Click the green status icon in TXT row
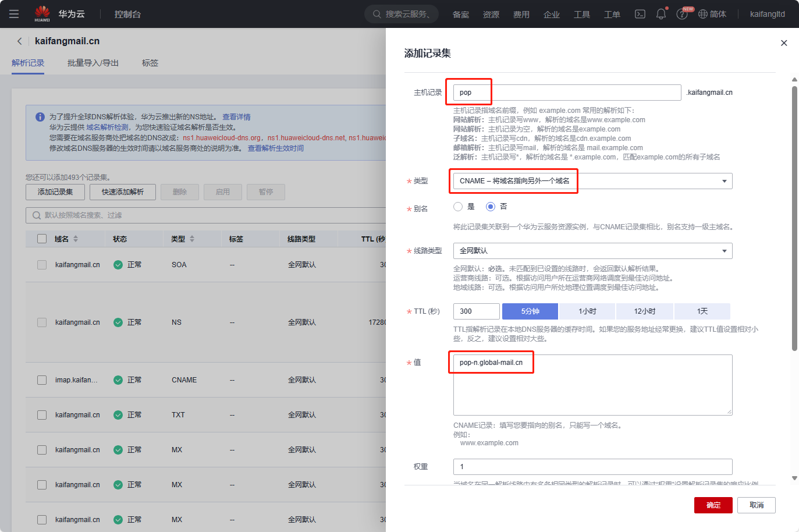The image size is (799, 532). (118, 415)
